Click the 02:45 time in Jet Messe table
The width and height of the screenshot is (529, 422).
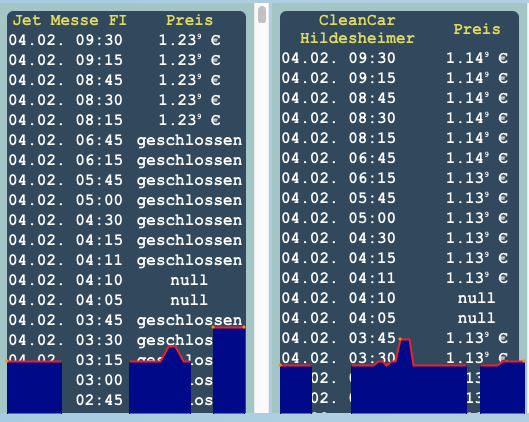pyautogui.click(x=99, y=400)
